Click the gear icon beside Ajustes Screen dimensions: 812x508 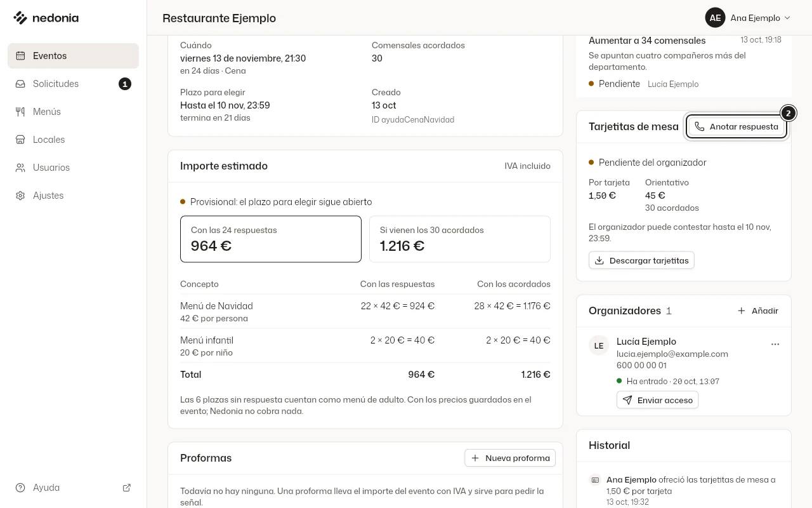(x=21, y=196)
